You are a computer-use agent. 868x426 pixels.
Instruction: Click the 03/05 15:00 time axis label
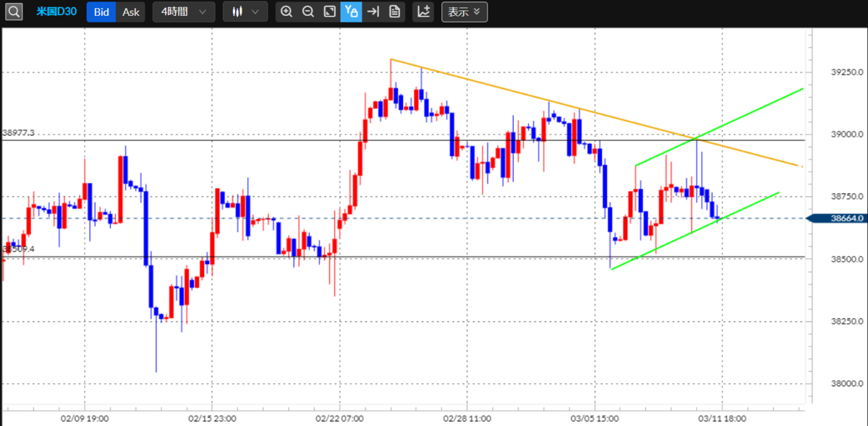pos(594,418)
